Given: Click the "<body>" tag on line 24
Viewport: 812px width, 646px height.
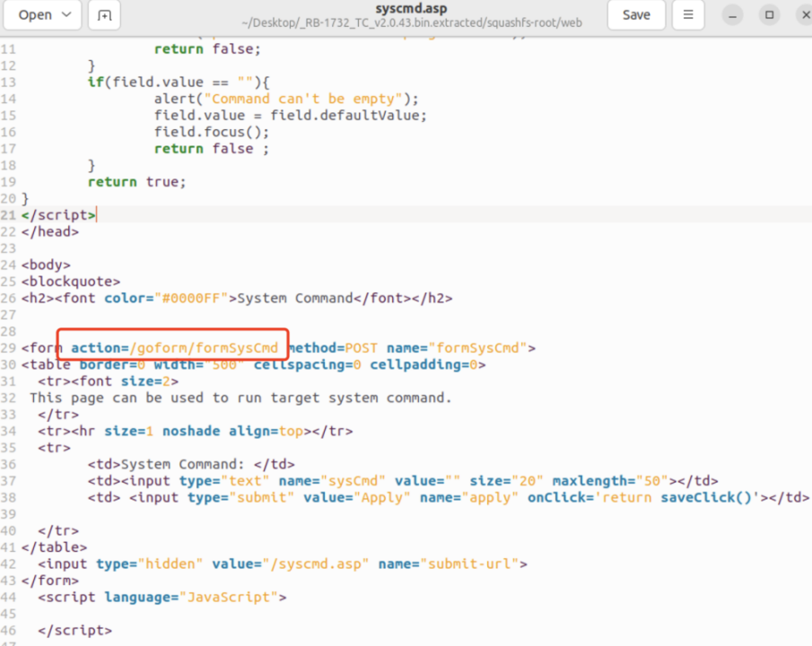Looking at the screenshot, I should click(46, 265).
